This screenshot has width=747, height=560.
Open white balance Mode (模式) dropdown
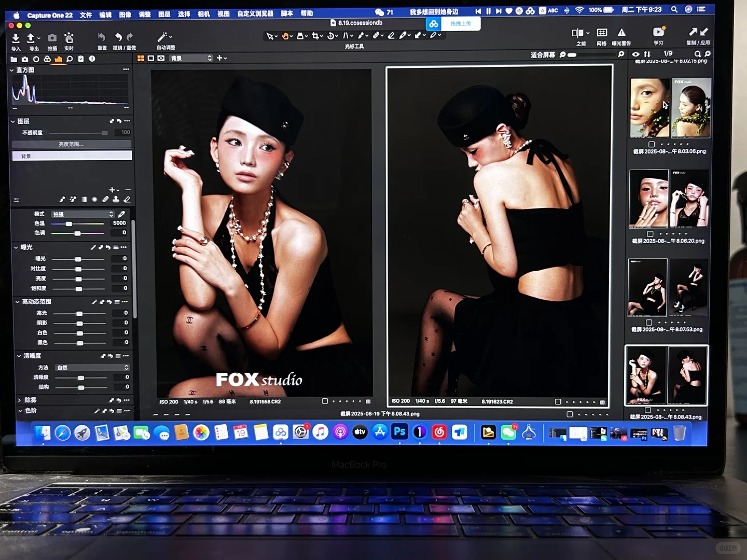click(82, 214)
